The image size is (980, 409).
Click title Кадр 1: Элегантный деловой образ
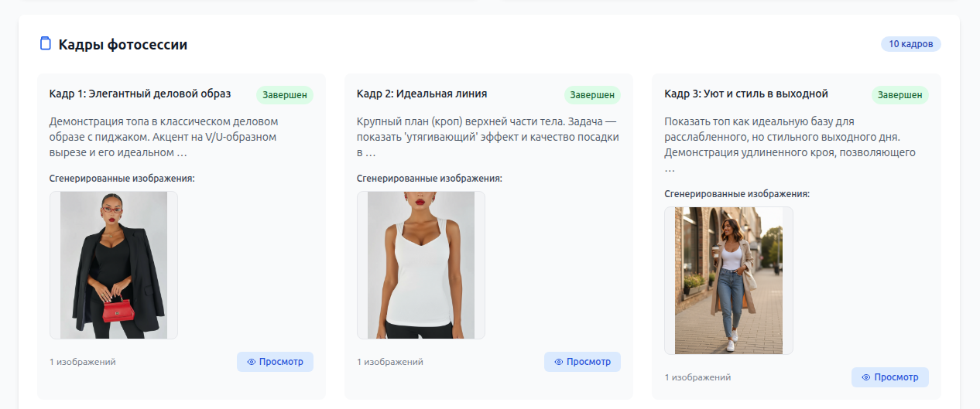pos(140,94)
